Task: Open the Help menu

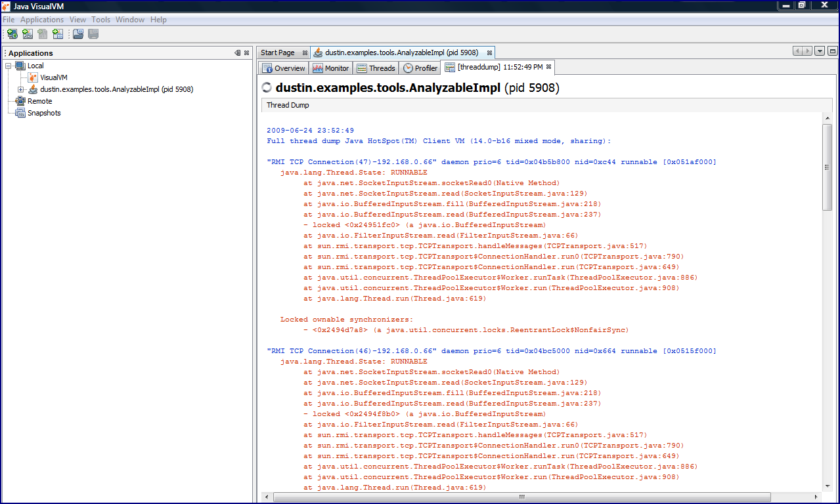Action: pos(158,20)
